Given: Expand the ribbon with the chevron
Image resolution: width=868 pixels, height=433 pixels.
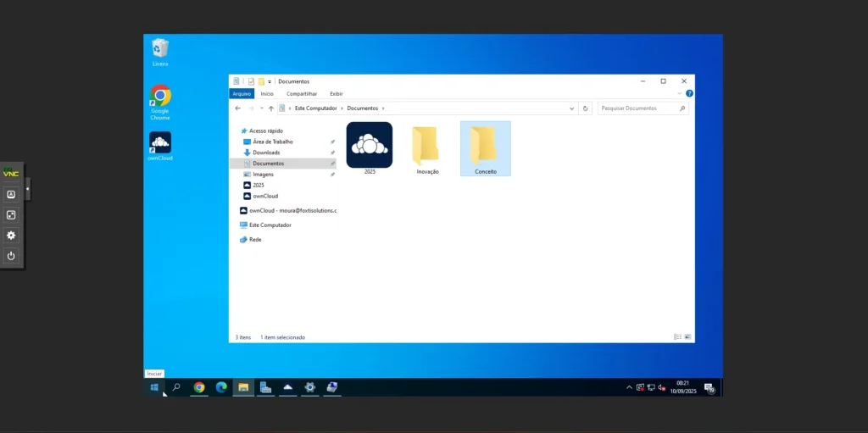Looking at the screenshot, I should (679, 93).
